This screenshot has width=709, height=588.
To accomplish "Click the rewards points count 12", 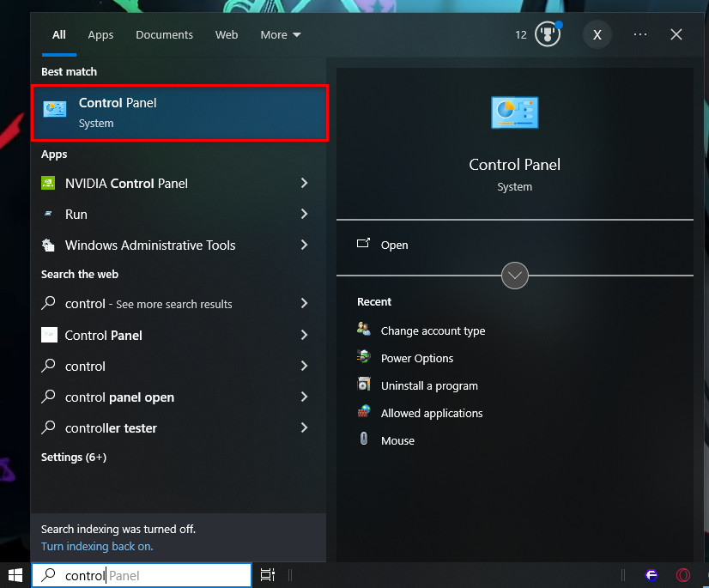I will [x=521, y=35].
